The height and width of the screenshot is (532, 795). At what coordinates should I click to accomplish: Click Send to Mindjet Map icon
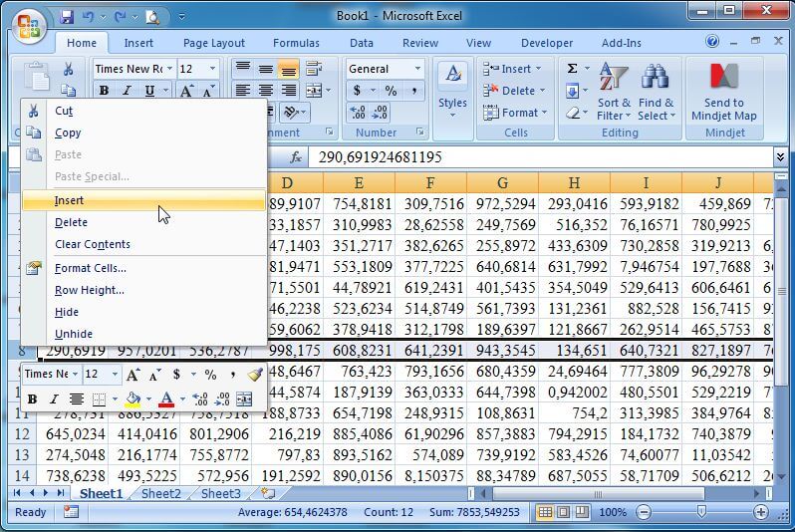point(724,78)
